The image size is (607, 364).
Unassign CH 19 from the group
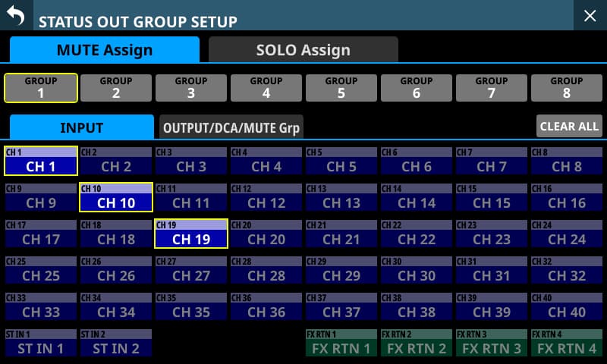pyautogui.click(x=191, y=234)
